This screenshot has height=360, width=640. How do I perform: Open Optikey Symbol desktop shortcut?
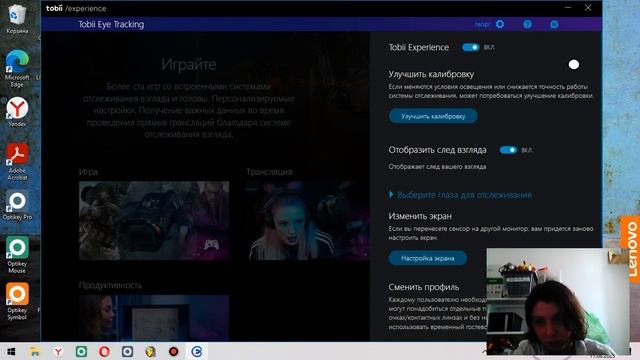[17, 301]
